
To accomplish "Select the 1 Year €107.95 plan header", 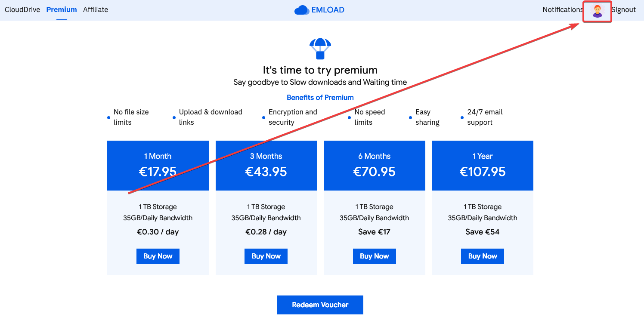I will (482, 166).
